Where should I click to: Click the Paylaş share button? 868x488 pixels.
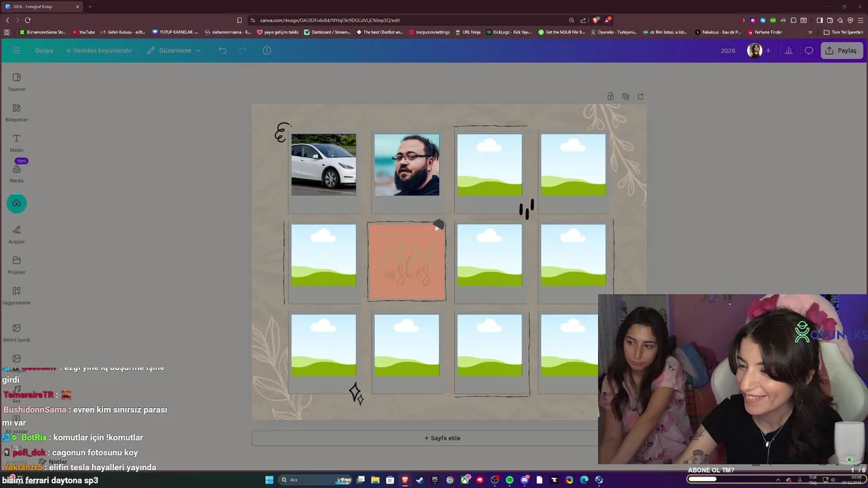(x=841, y=50)
